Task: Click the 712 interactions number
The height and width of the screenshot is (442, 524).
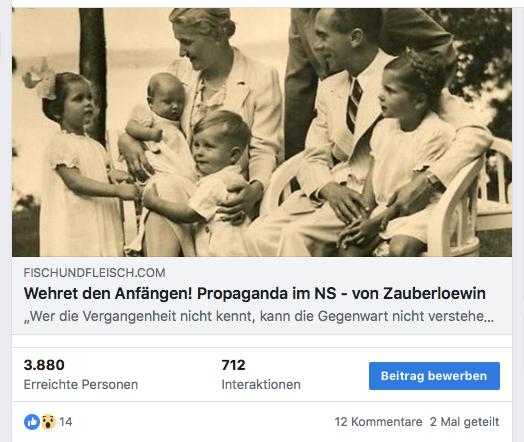Action: tap(234, 365)
